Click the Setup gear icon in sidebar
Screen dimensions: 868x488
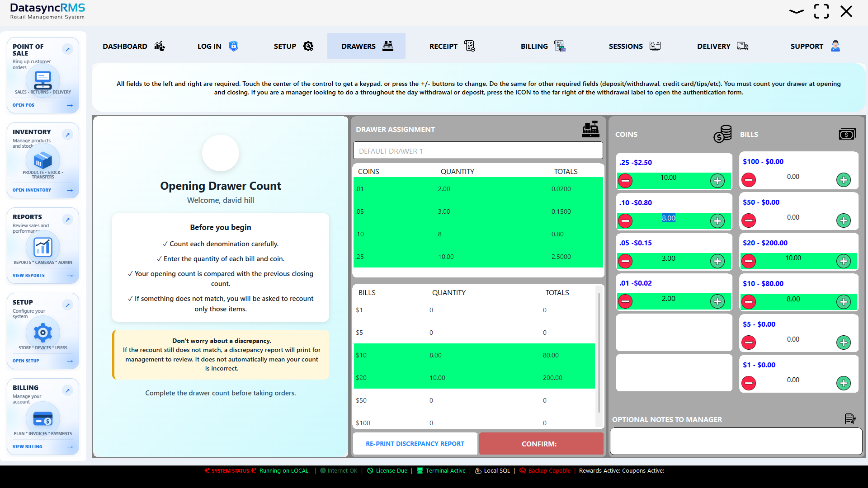pos(43,333)
